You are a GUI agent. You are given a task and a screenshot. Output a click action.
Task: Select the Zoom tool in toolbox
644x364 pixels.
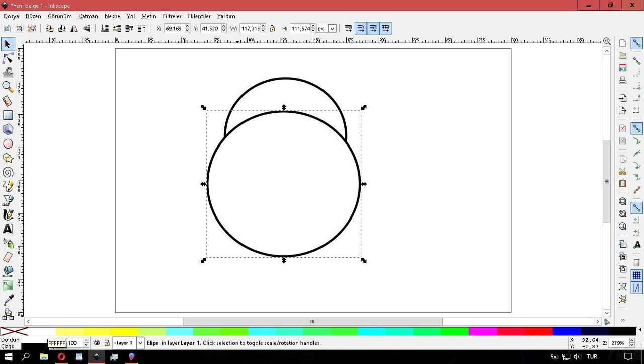pyautogui.click(x=8, y=87)
